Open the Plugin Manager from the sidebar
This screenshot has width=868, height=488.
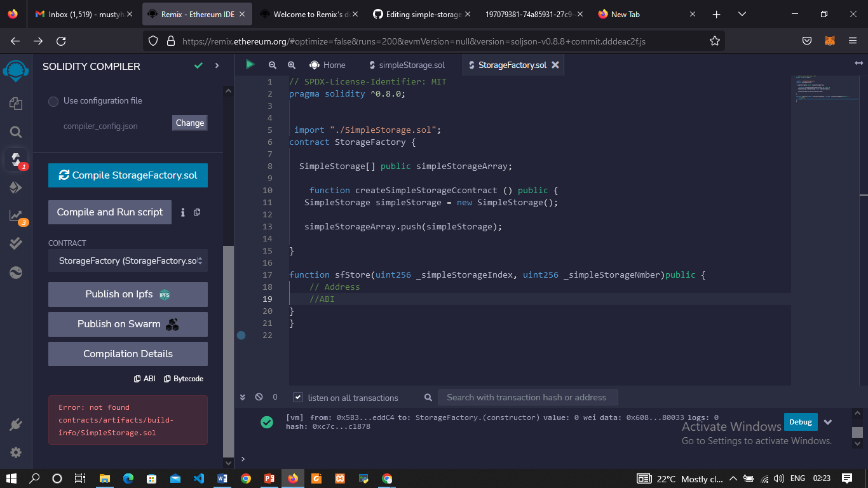(16, 424)
